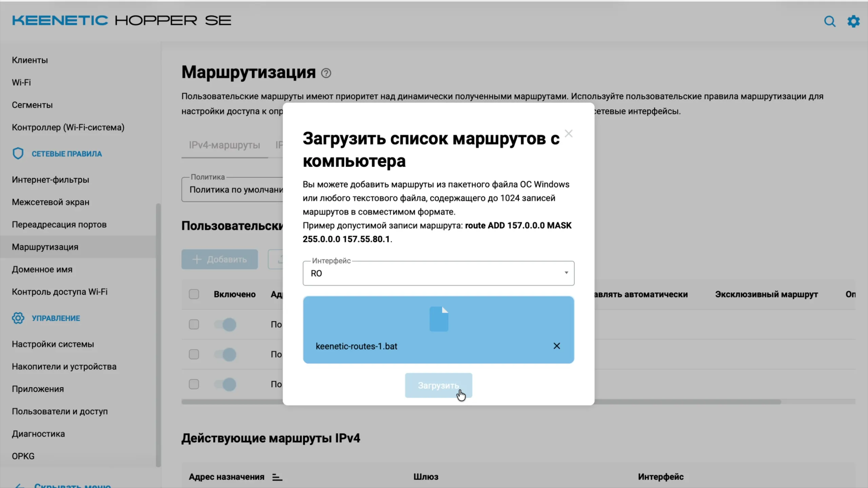The height and width of the screenshot is (488, 868).
Task: Open Переадресация портов menu item
Action: 59,224
